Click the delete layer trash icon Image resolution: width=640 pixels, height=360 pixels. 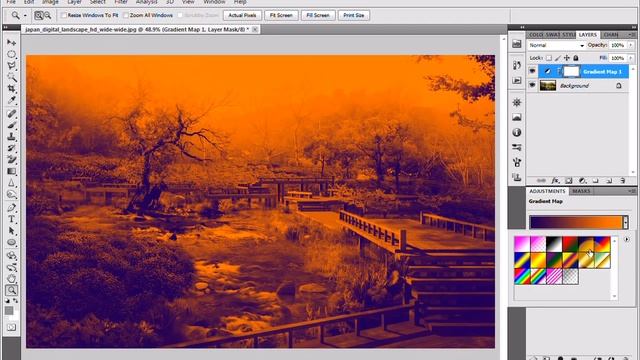[x=622, y=180]
